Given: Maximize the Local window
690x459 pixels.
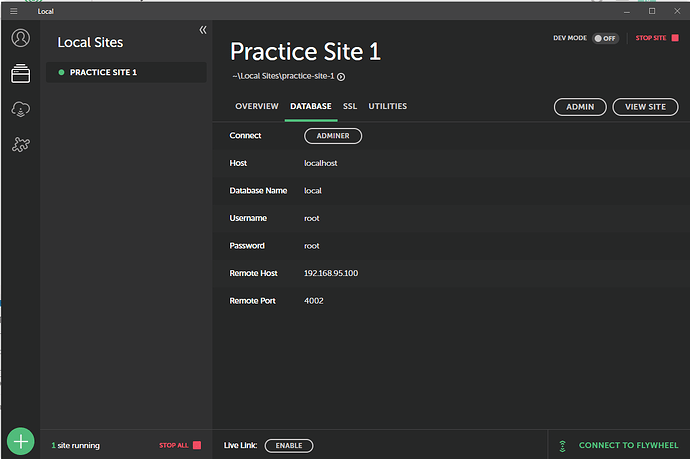Looking at the screenshot, I should 652,11.
